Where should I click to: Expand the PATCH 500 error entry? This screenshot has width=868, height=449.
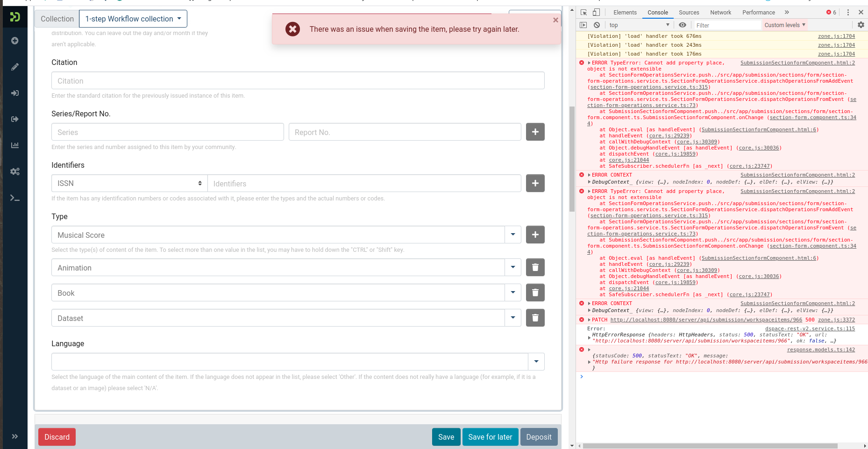pos(590,320)
